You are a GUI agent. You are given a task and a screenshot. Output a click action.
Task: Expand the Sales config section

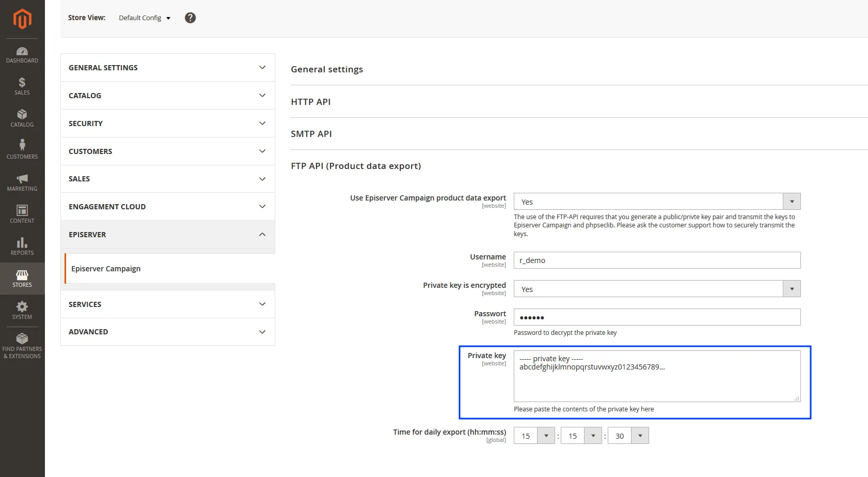(x=168, y=179)
